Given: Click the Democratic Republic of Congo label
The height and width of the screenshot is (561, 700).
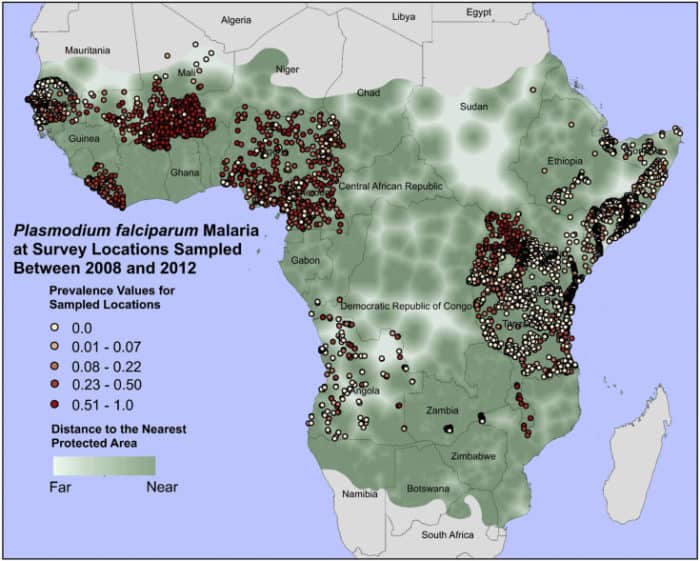Looking at the screenshot, I should [x=406, y=306].
